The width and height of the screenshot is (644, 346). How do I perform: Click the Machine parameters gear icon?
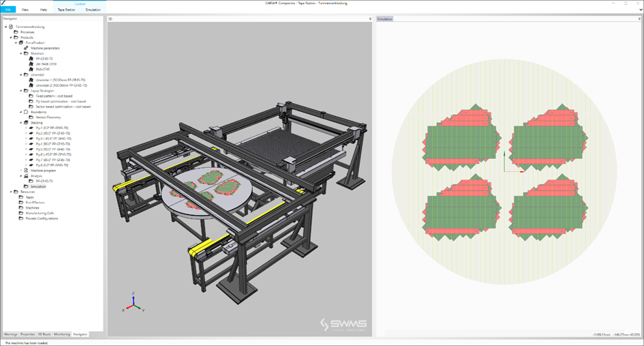point(26,48)
